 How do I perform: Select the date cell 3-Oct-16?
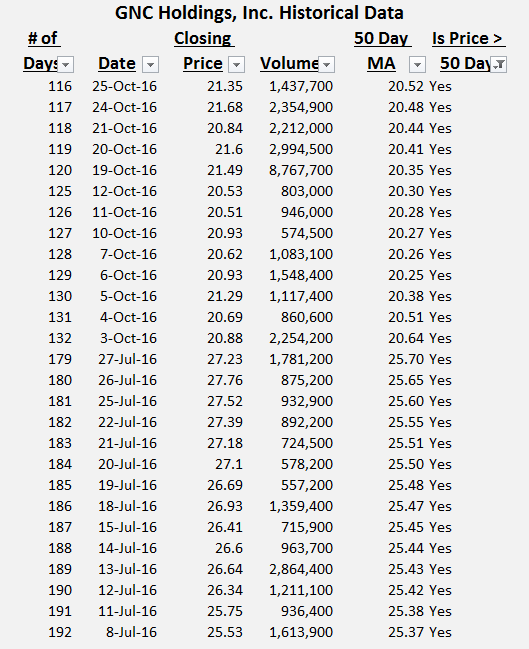click(128, 338)
